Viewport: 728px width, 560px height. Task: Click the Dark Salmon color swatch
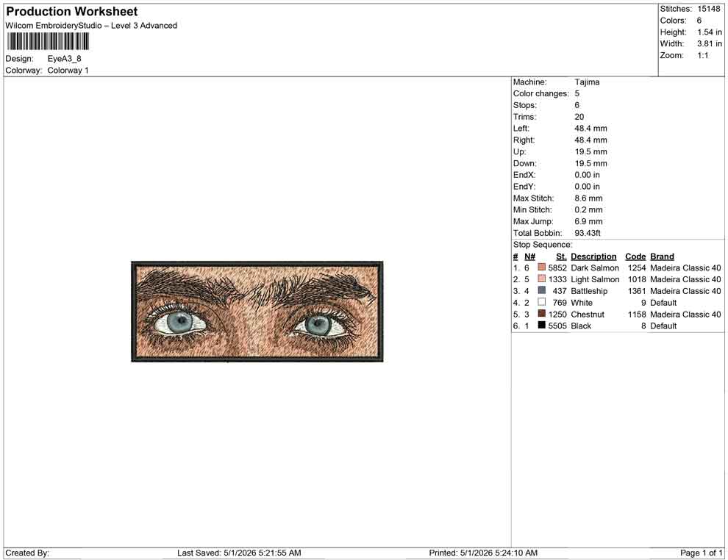(x=541, y=268)
